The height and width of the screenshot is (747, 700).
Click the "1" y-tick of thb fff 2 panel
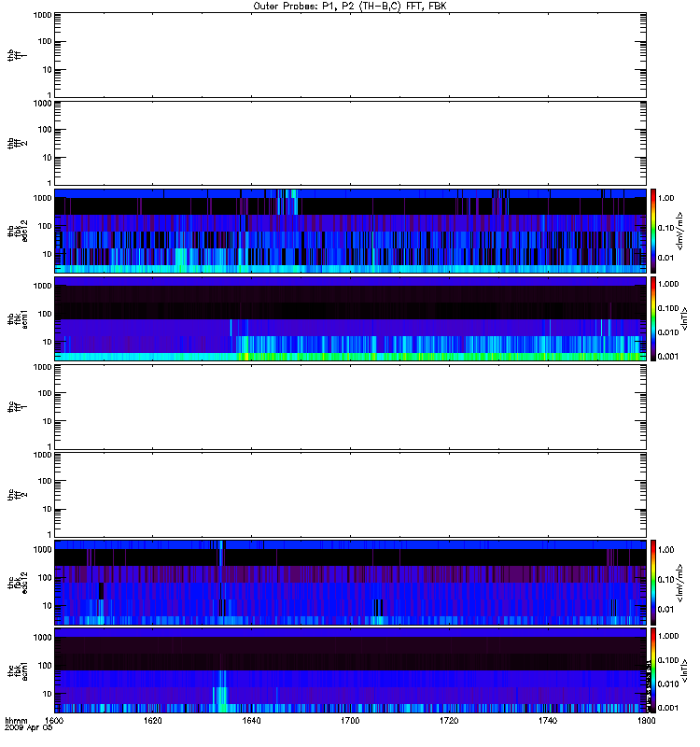[49, 183]
